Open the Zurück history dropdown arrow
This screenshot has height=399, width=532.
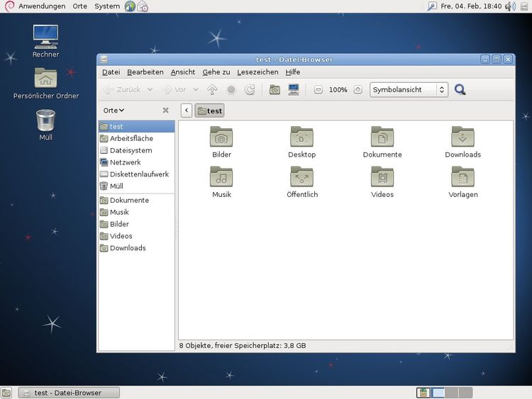click(150, 90)
